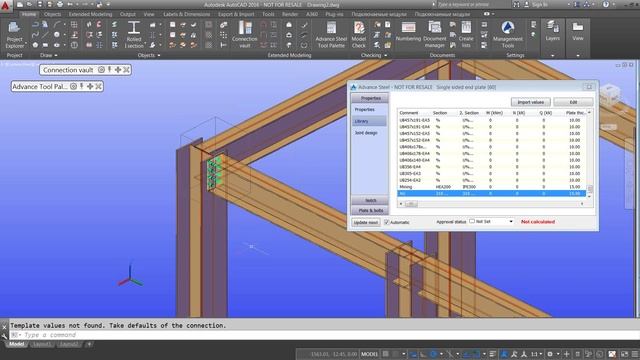This screenshot has width=640, height=360.
Task: Switch to the Model layout tab
Action: coord(17,344)
